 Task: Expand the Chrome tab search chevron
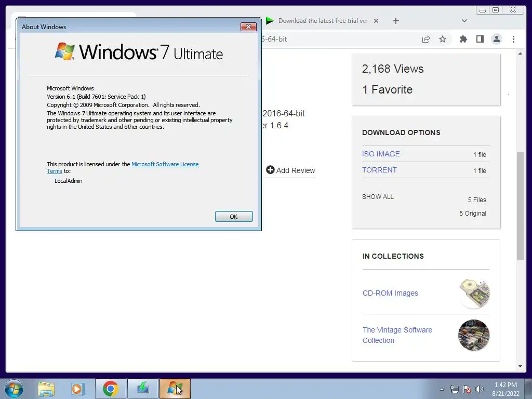464,21
